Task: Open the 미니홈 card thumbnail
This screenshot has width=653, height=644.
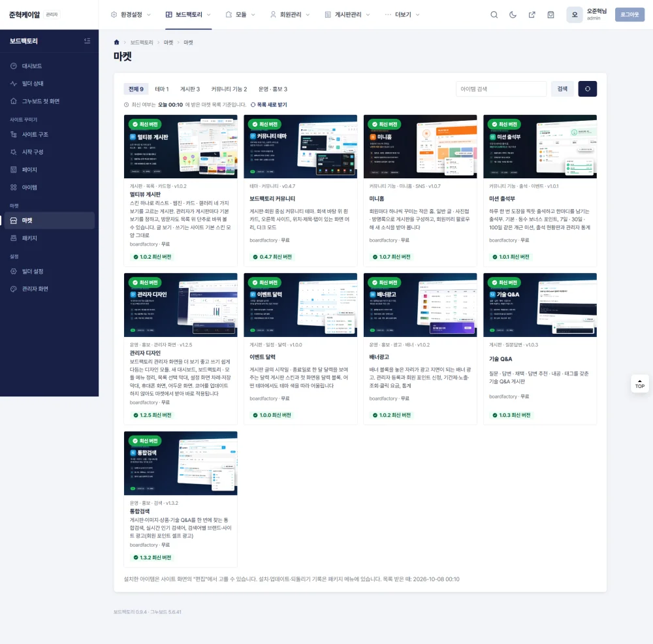Action: [420, 146]
